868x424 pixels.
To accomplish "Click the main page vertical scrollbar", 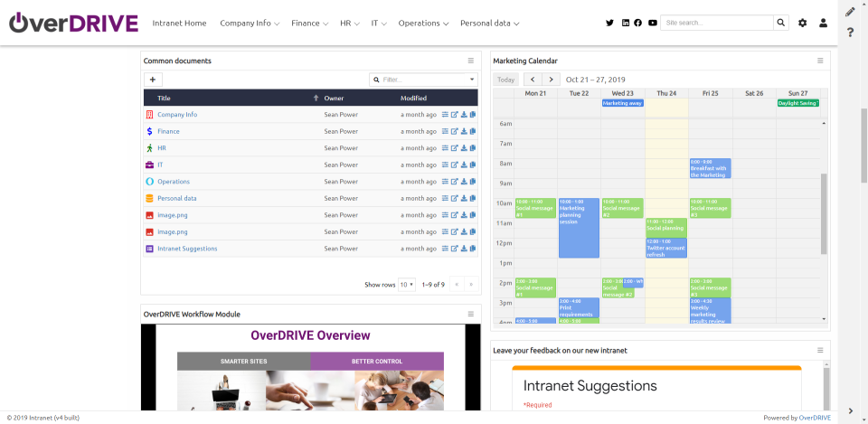I will click(863, 146).
